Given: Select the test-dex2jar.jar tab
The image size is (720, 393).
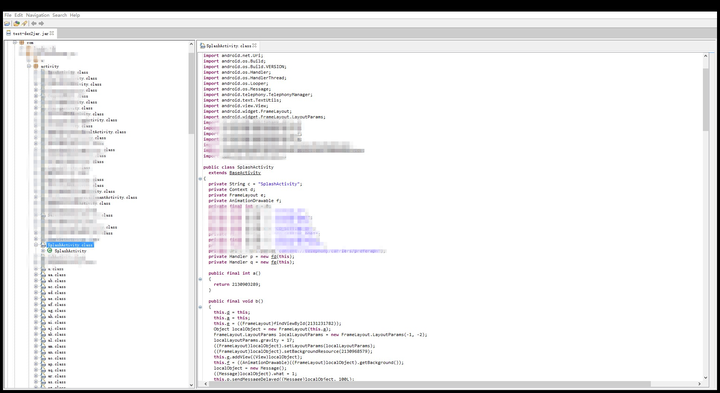Looking at the screenshot, I should (30, 34).
